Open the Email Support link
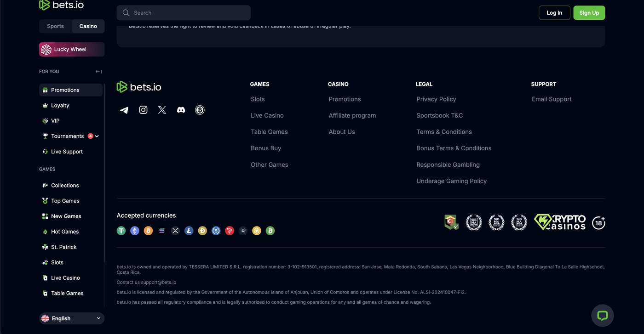The image size is (644, 334). click(x=552, y=99)
